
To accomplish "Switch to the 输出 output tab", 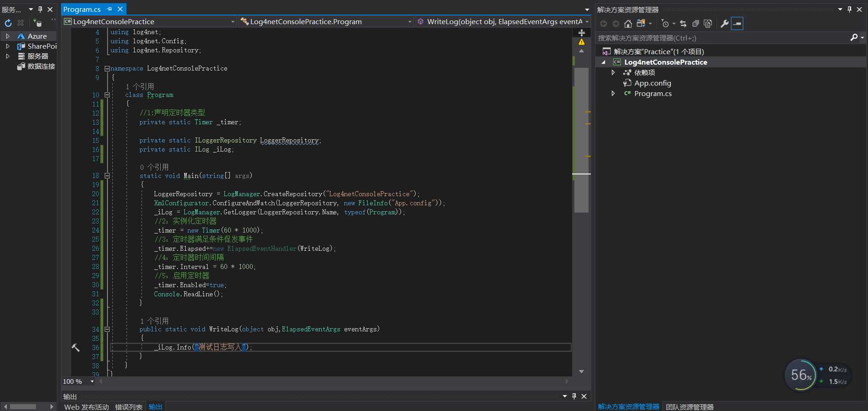I will point(155,407).
